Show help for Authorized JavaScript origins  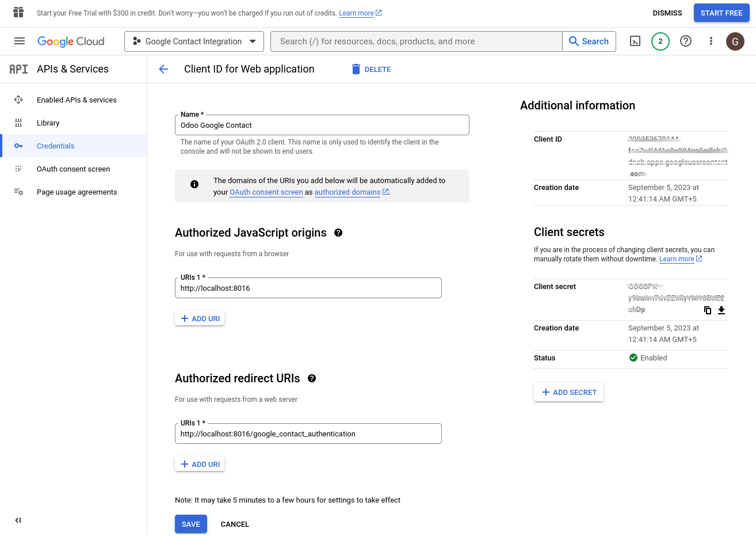pos(338,233)
